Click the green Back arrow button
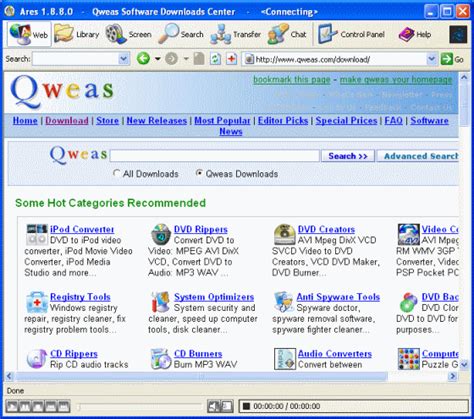This screenshot has height=419, width=474. [x=143, y=59]
